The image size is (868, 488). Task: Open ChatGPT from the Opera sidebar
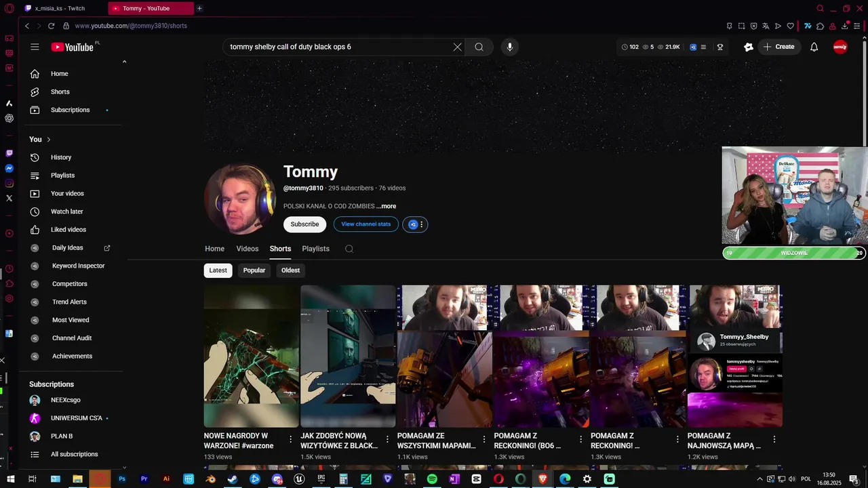(x=9, y=118)
